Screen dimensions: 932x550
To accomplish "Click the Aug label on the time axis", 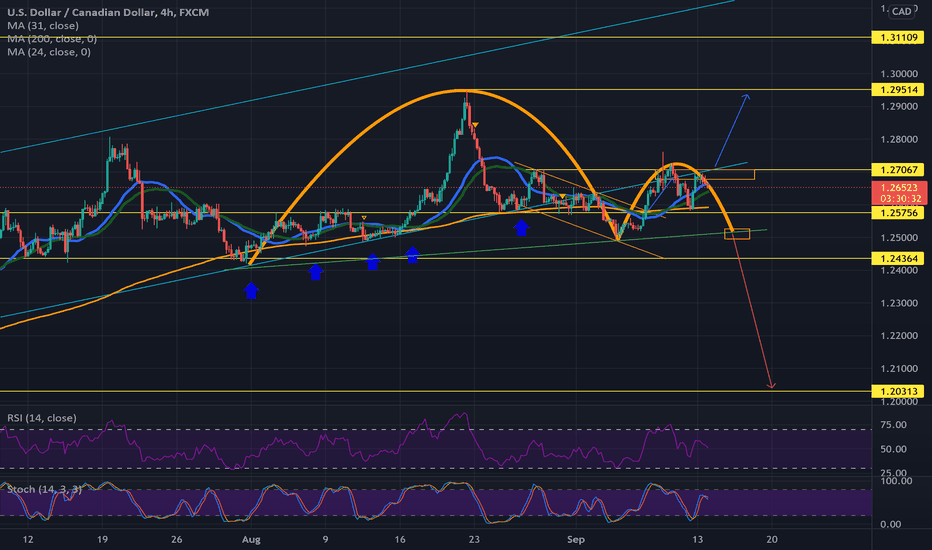I will [251, 540].
